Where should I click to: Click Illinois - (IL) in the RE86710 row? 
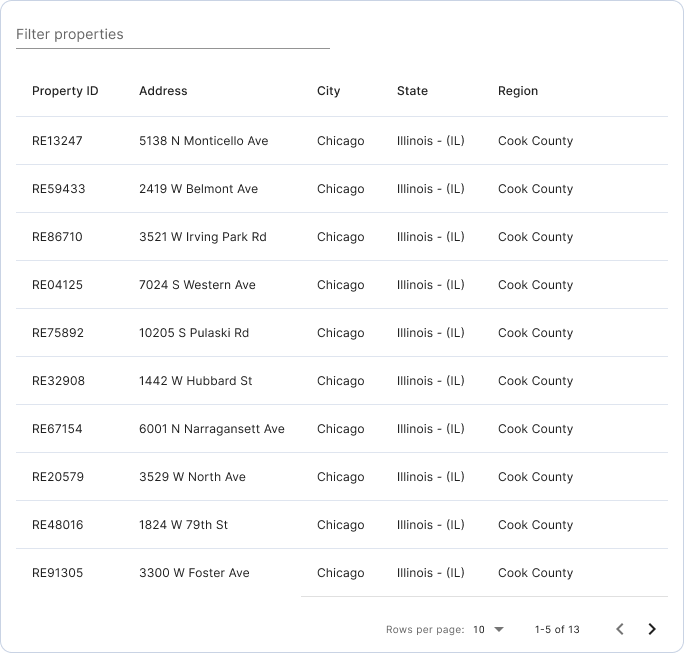coord(431,237)
